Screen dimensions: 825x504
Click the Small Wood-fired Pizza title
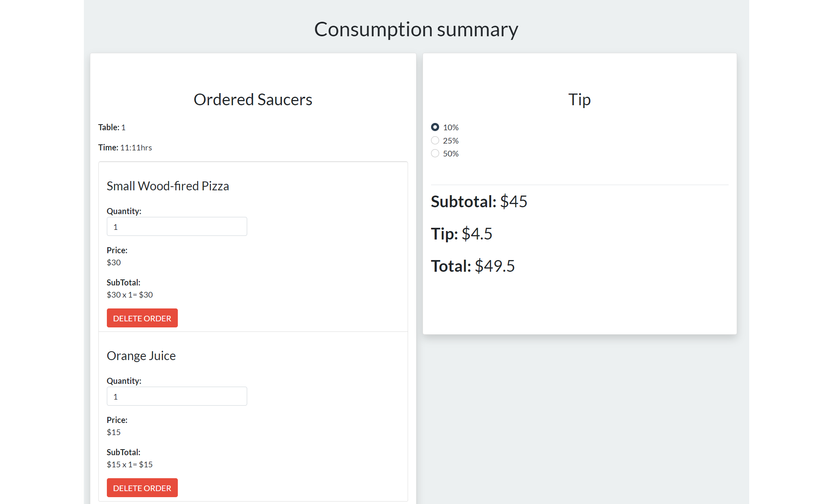click(x=168, y=186)
